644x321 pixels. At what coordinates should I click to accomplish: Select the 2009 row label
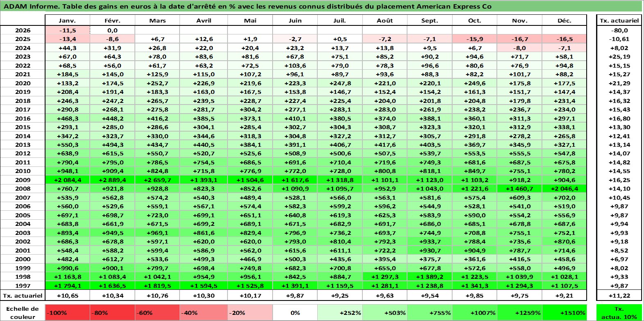click(x=23, y=180)
